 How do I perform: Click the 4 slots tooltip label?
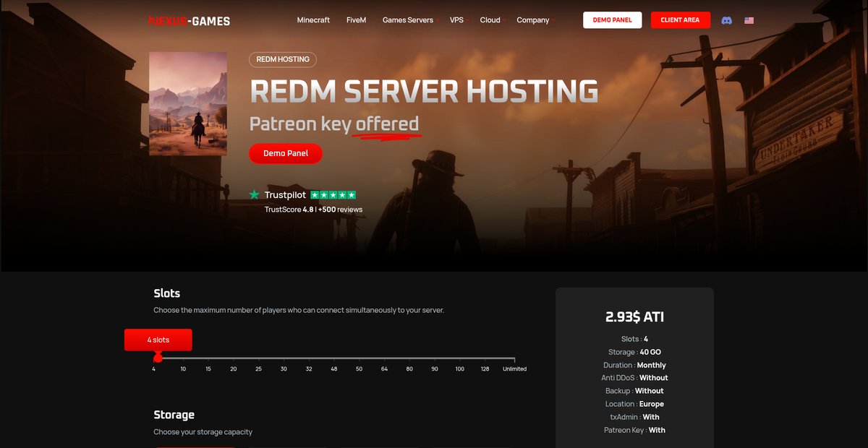tap(158, 340)
